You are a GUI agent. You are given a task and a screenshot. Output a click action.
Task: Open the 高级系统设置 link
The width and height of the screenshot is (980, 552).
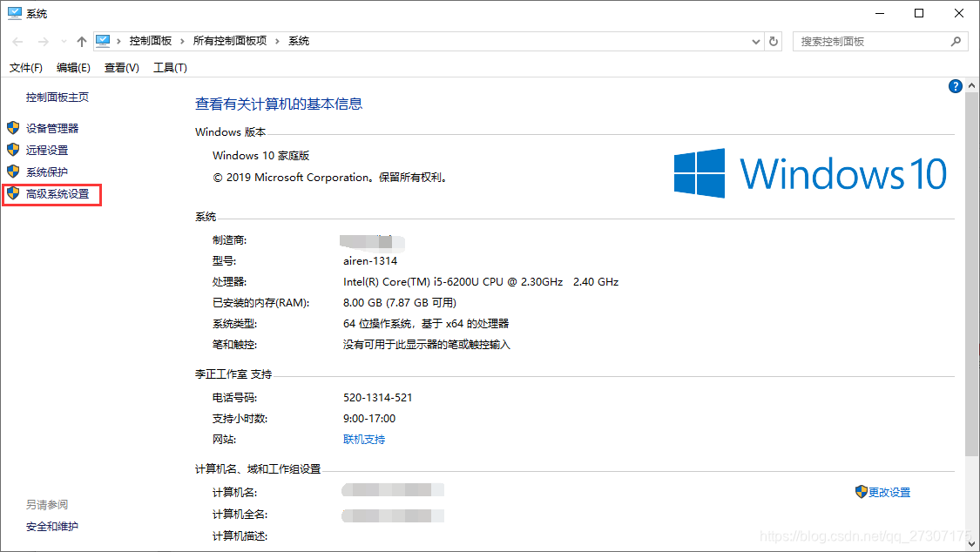(x=57, y=194)
